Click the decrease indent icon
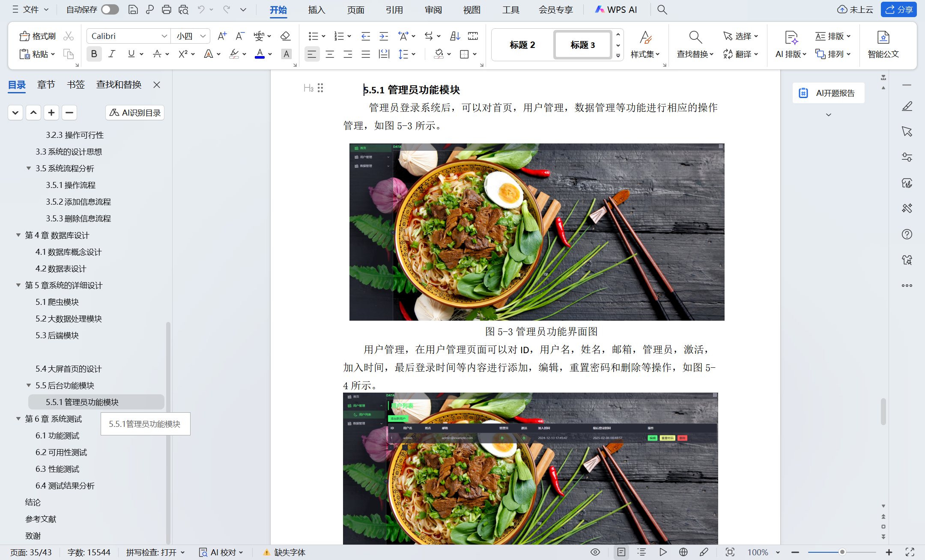 (x=366, y=36)
